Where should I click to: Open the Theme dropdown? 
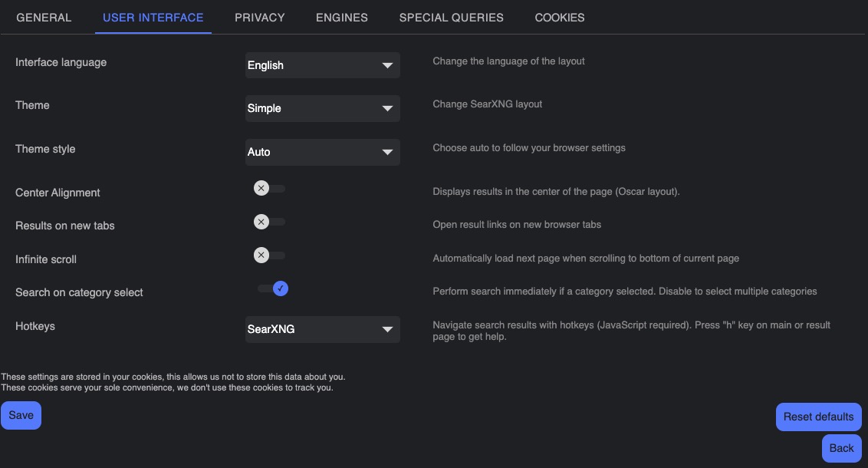[x=322, y=108]
